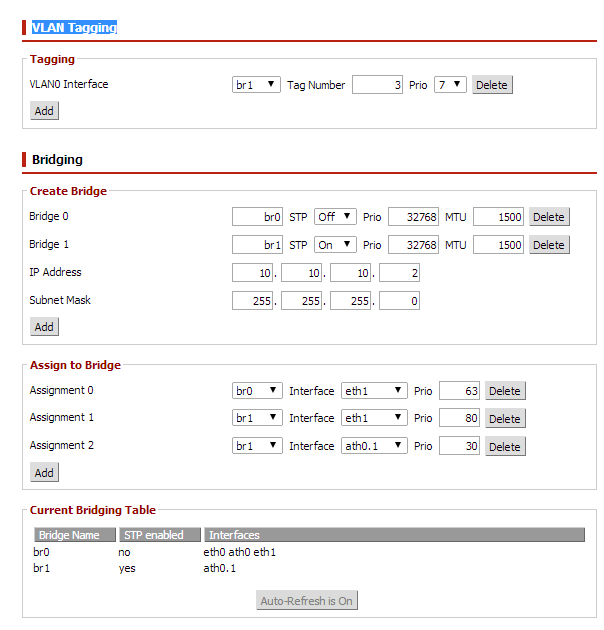The width and height of the screenshot is (604, 630).
Task: Open the Assignment 1 bridge dropdown br1
Action: click(x=257, y=418)
